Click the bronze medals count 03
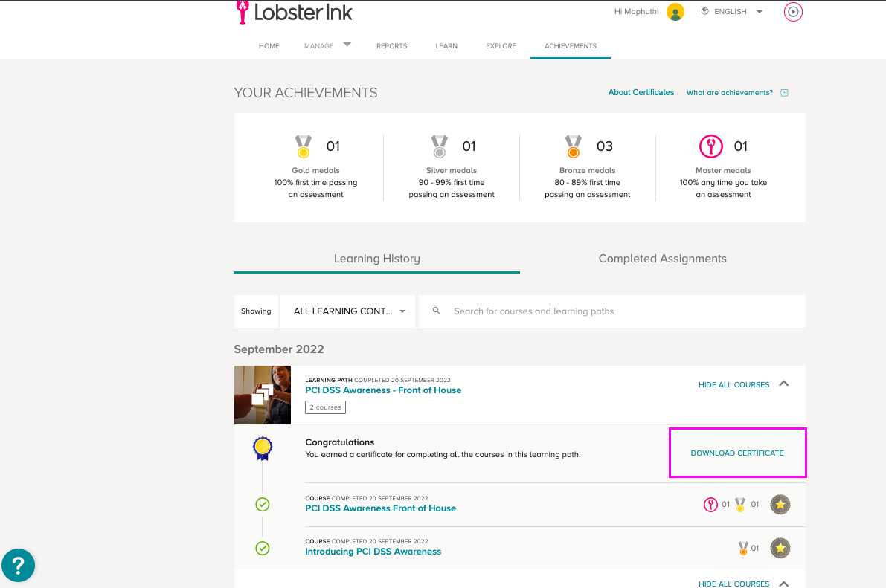The height and width of the screenshot is (588, 886). tap(605, 146)
